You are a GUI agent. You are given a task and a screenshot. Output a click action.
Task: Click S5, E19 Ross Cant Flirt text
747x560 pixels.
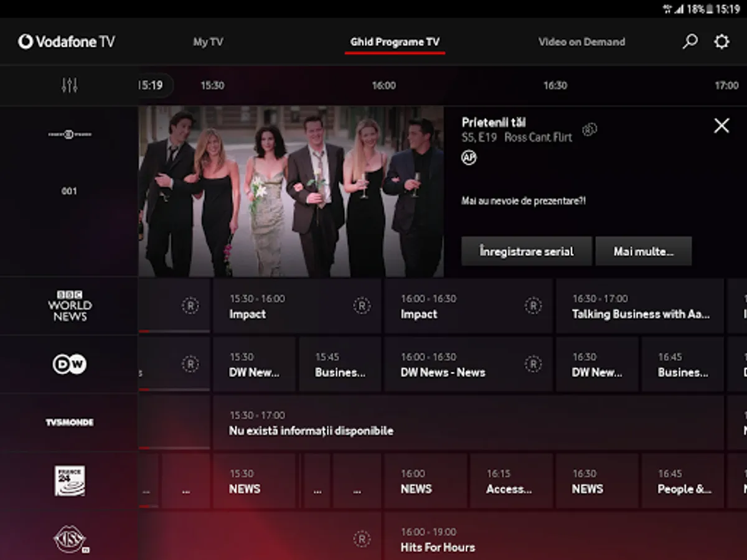(x=517, y=138)
